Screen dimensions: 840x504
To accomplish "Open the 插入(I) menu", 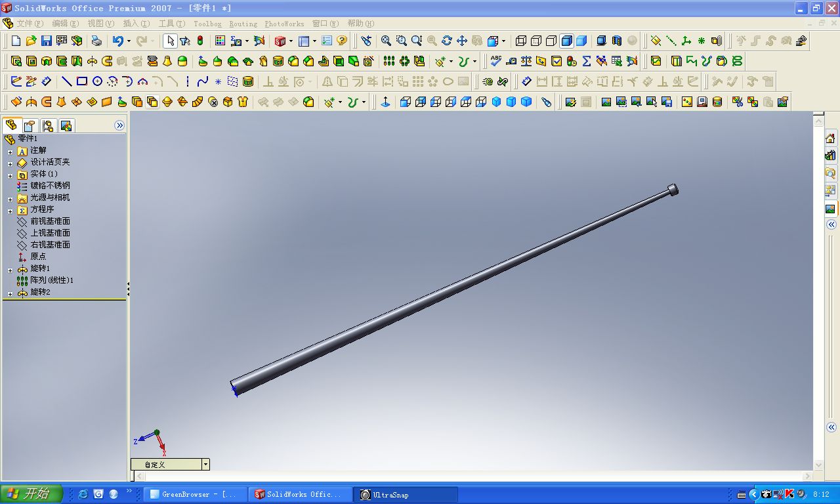I will 136,24.
